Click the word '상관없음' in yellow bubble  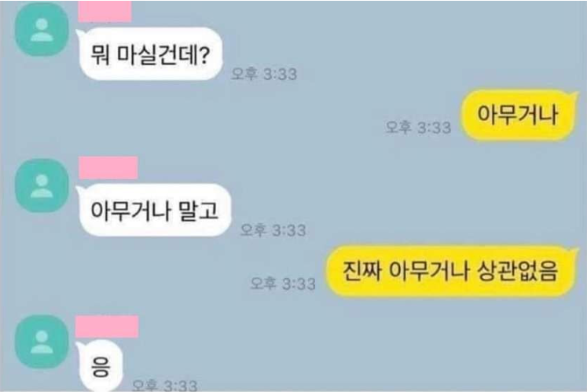518,271
